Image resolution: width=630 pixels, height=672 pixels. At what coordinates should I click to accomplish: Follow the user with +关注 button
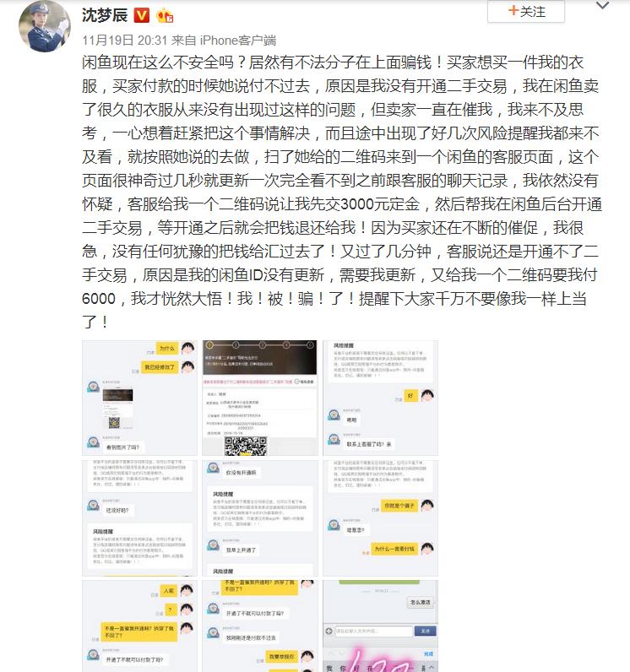click(526, 12)
